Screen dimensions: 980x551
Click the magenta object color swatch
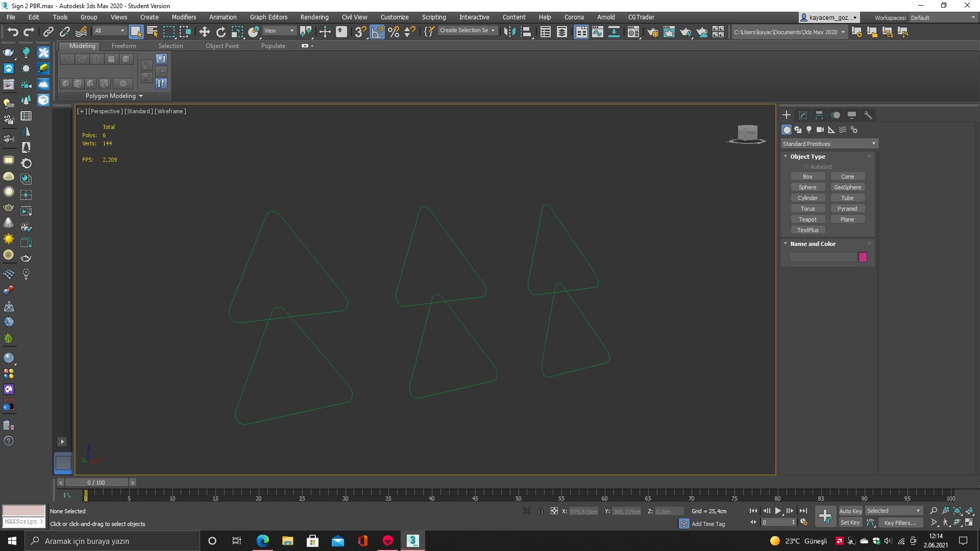coord(863,257)
